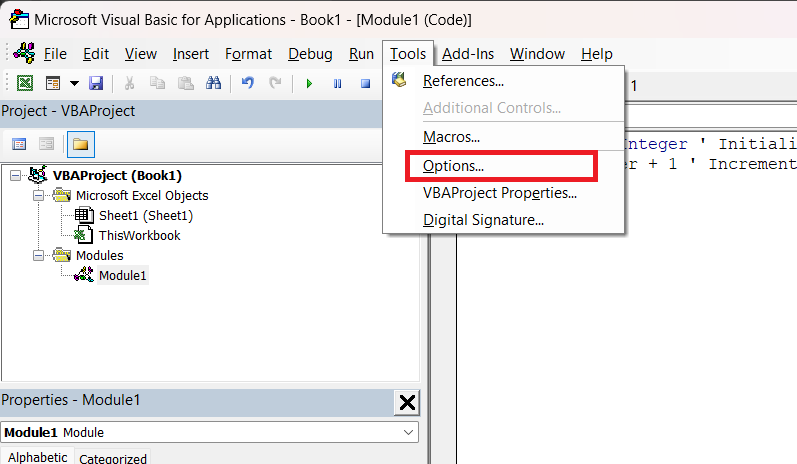
Task: Collapse the Microsoft Excel Objects folder
Action: click(x=39, y=196)
